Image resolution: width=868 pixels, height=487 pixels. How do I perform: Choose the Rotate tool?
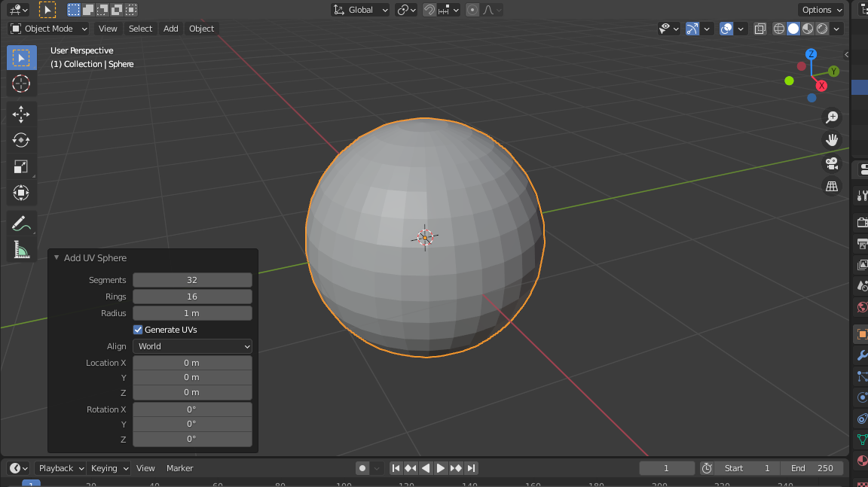(x=22, y=141)
